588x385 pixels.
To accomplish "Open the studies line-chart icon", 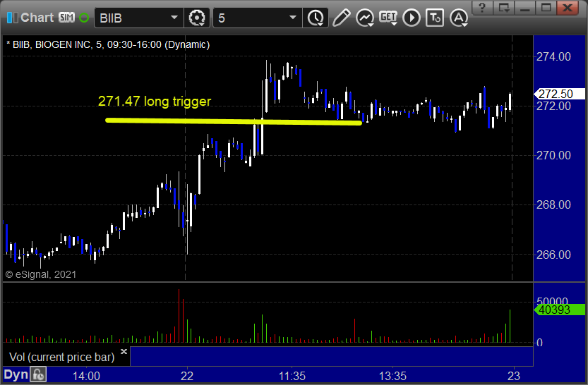I will (365, 18).
